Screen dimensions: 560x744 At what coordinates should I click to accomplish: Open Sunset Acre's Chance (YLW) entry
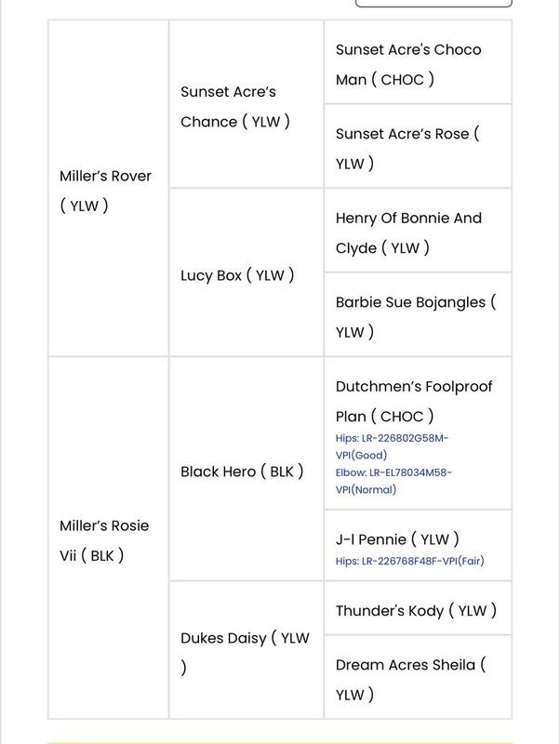(x=235, y=107)
